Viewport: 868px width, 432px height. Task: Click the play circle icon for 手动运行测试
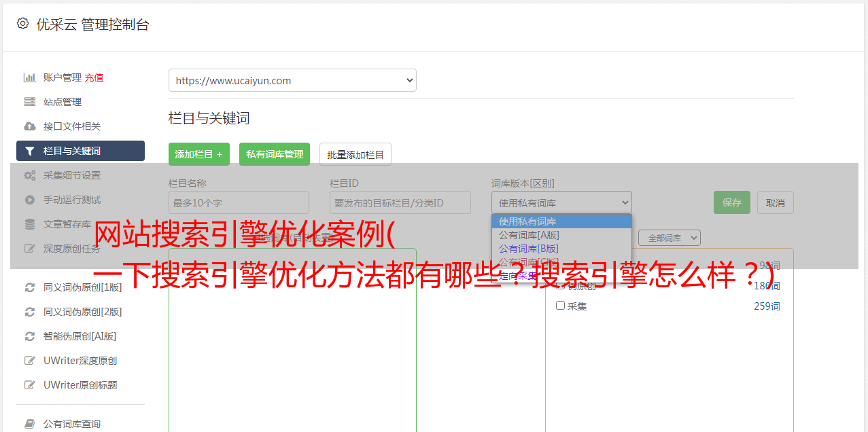point(30,200)
